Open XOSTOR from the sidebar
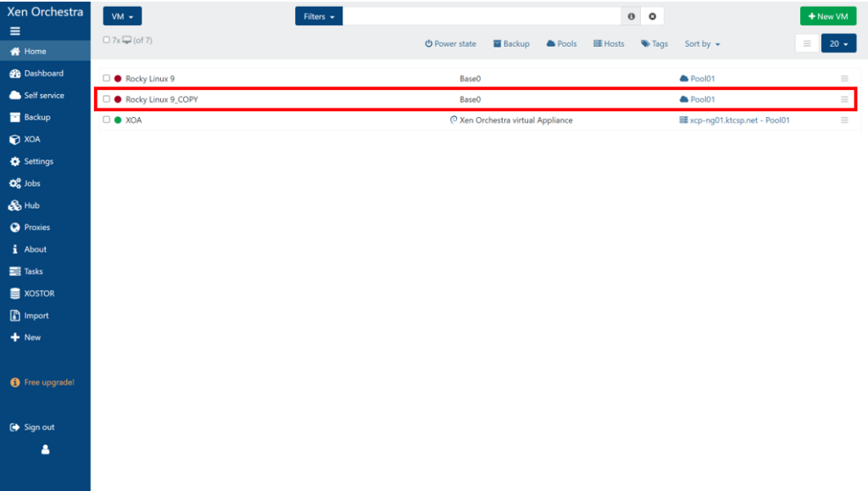The height and width of the screenshot is (491, 868). (38, 293)
